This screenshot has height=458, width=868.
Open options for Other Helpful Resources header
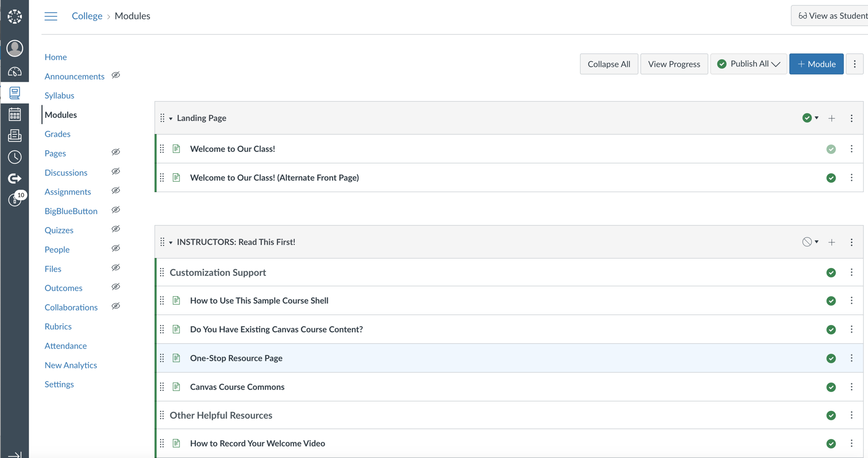coord(852,416)
